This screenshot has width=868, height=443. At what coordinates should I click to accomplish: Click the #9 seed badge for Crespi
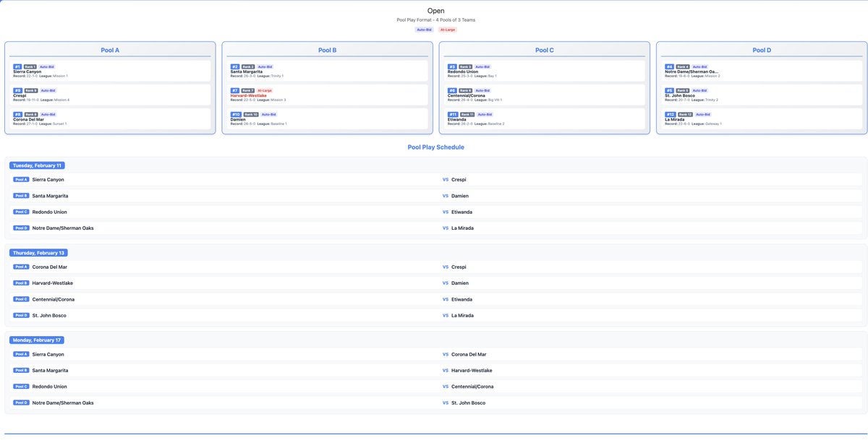pos(17,90)
